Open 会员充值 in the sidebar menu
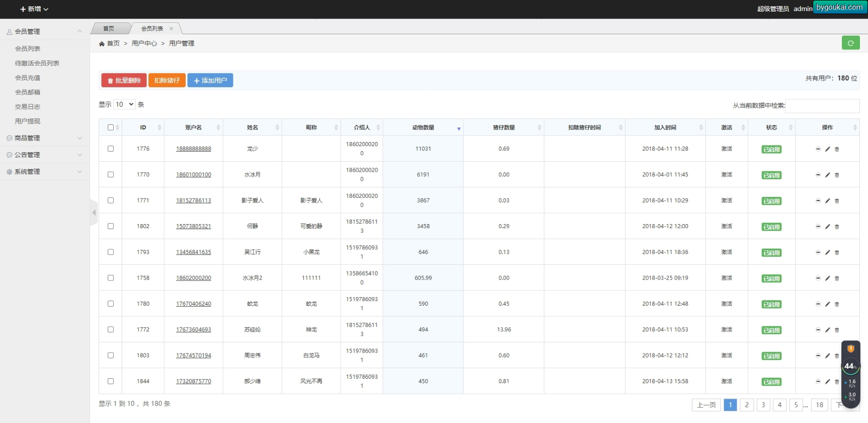868x423 pixels. pos(28,78)
